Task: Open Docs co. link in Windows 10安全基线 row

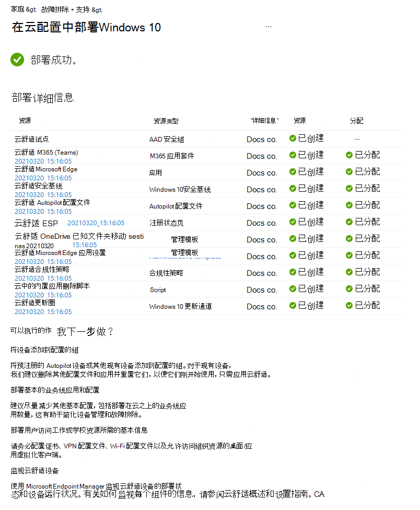Action: click(x=262, y=189)
